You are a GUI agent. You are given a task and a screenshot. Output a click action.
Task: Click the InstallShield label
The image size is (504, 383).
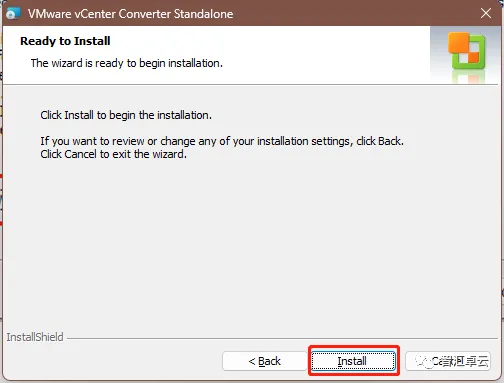click(35, 337)
